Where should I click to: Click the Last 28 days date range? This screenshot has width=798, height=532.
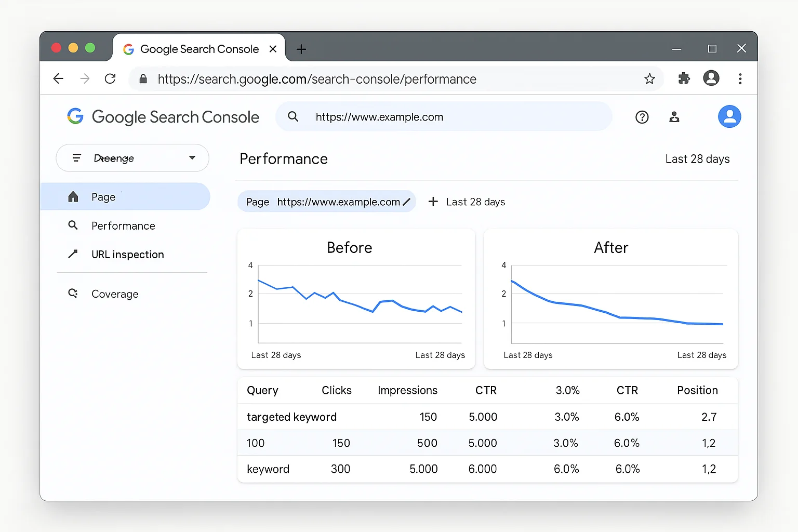[697, 159]
